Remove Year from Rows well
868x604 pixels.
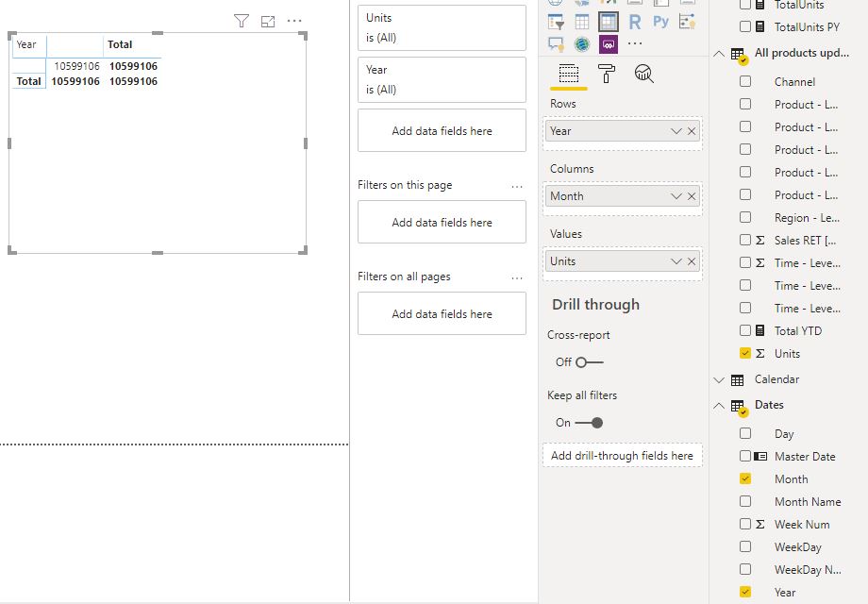[692, 131]
